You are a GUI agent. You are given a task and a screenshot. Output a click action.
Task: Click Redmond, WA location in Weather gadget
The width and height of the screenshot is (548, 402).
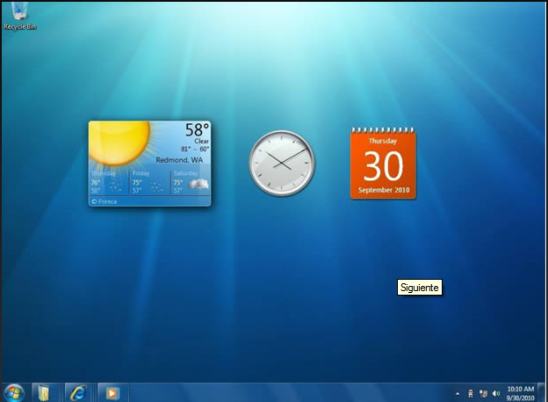point(179,160)
